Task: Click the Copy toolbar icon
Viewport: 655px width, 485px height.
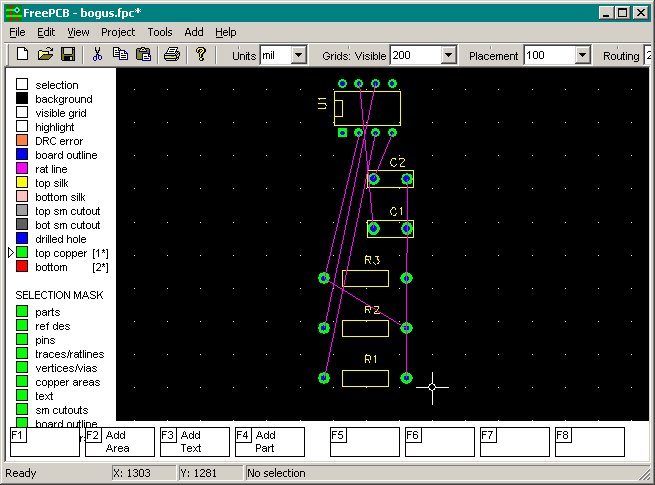Action: [x=120, y=54]
